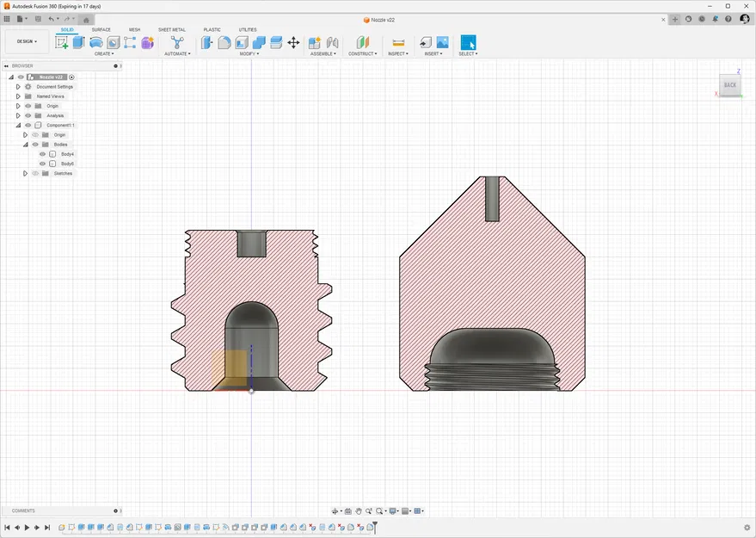Open the Sheet Metal tab
Screen dimensions: 756x538
[x=170, y=29]
